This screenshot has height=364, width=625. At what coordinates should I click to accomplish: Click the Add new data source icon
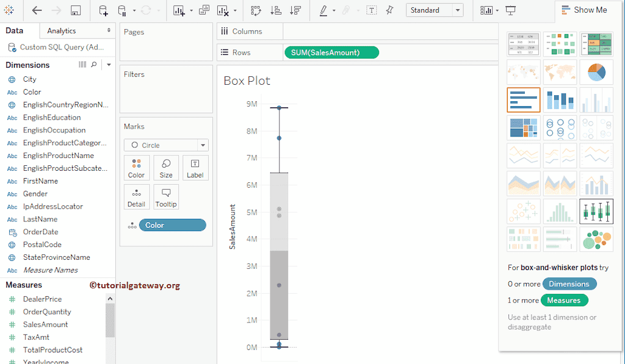pyautogui.click(x=103, y=10)
